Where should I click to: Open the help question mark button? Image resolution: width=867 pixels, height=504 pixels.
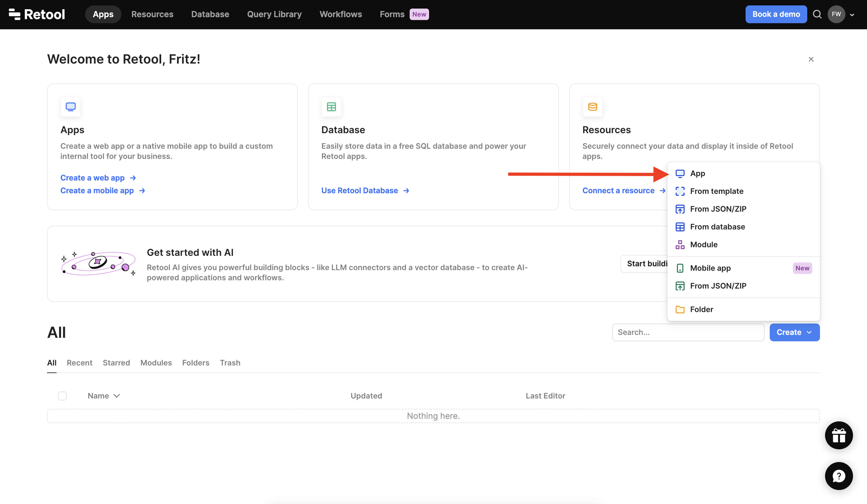838,476
